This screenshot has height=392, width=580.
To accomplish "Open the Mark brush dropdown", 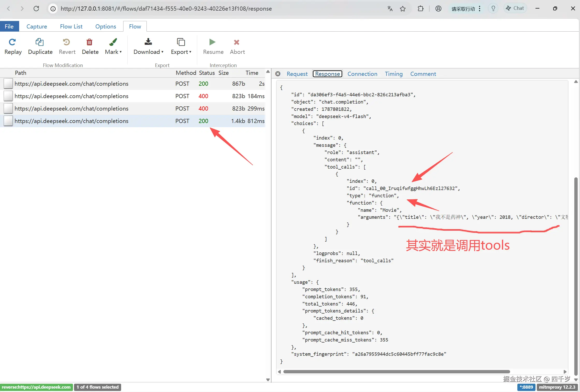I will tap(113, 47).
